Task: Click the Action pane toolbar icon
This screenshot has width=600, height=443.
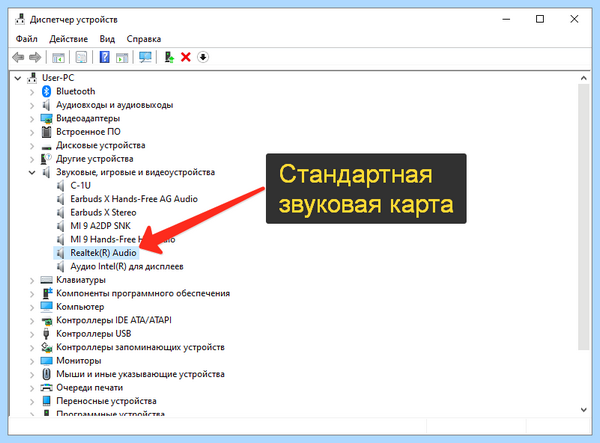Action: [122, 57]
